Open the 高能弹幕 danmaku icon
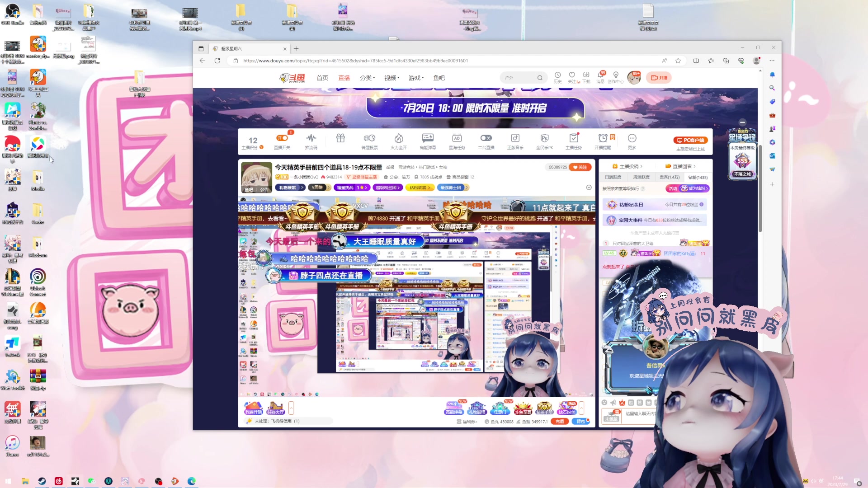868x488 pixels. tap(428, 138)
